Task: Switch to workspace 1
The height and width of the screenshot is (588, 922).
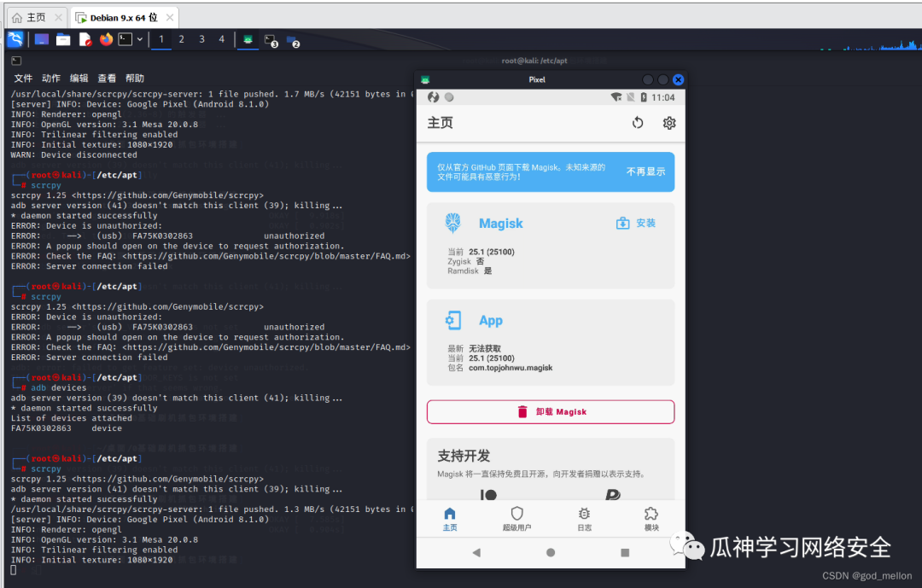Action: (x=161, y=39)
